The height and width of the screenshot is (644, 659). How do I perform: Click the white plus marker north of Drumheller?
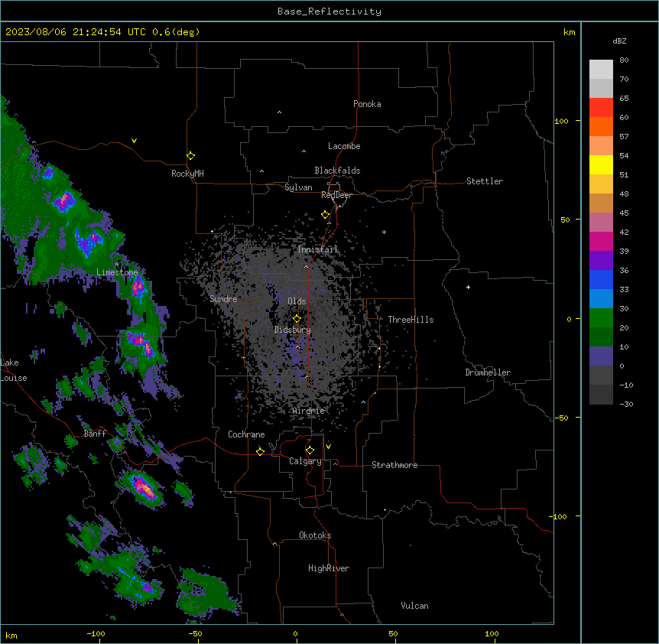[468, 287]
